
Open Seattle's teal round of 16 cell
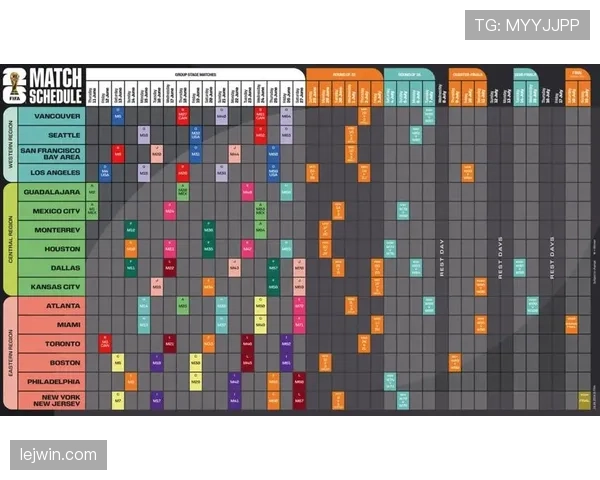(x=416, y=135)
